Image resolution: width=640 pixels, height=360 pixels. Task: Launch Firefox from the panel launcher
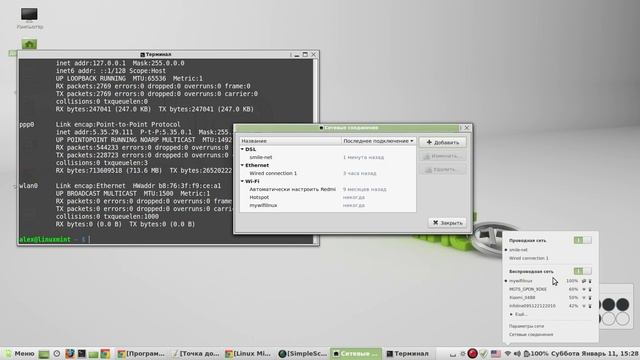(70, 353)
